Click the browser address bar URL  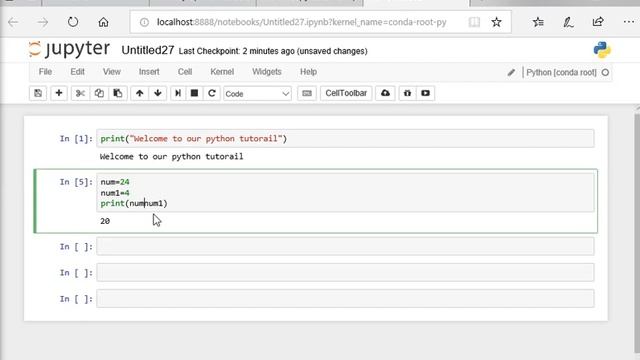coord(302,22)
